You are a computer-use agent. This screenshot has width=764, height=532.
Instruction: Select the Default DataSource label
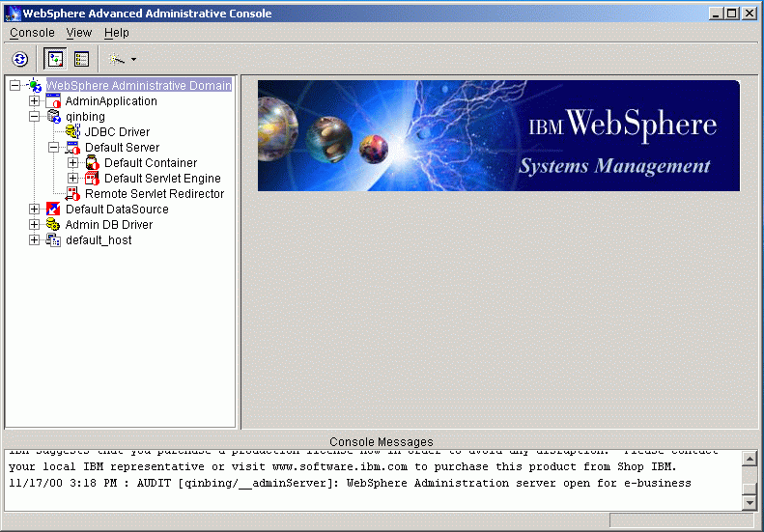pos(117,209)
